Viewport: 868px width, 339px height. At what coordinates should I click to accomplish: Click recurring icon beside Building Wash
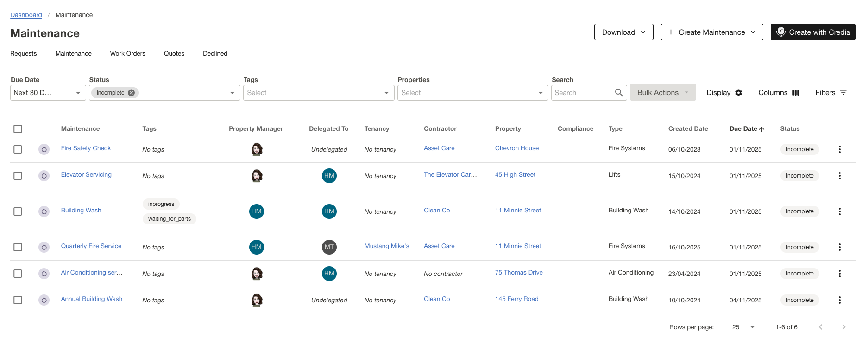(44, 211)
